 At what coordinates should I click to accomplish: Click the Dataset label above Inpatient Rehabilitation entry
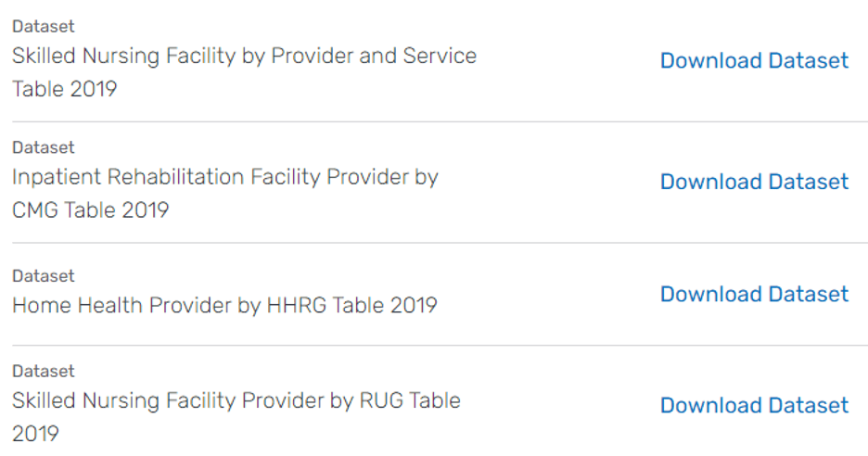(x=44, y=147)
